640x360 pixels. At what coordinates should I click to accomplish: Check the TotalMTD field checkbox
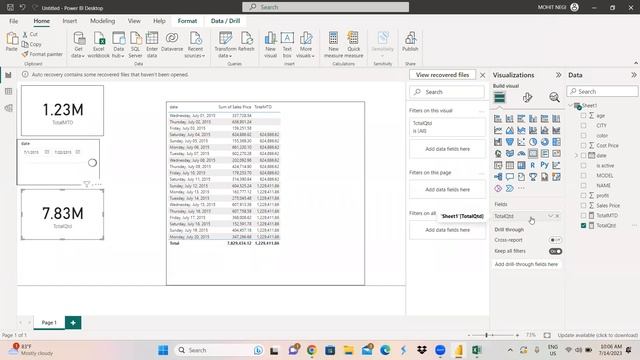point(583,215)
